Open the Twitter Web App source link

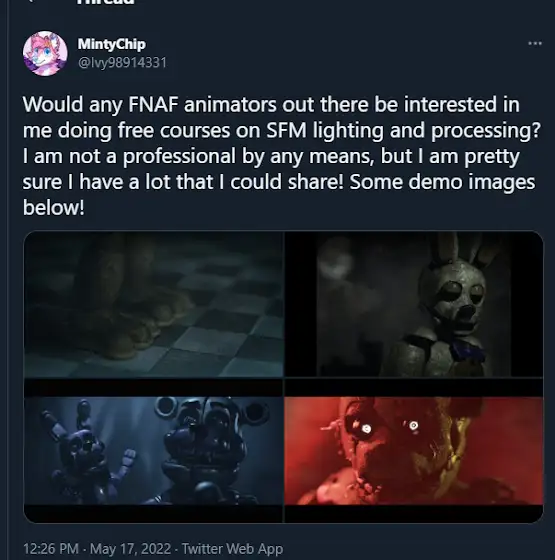[x=232, y=549]
